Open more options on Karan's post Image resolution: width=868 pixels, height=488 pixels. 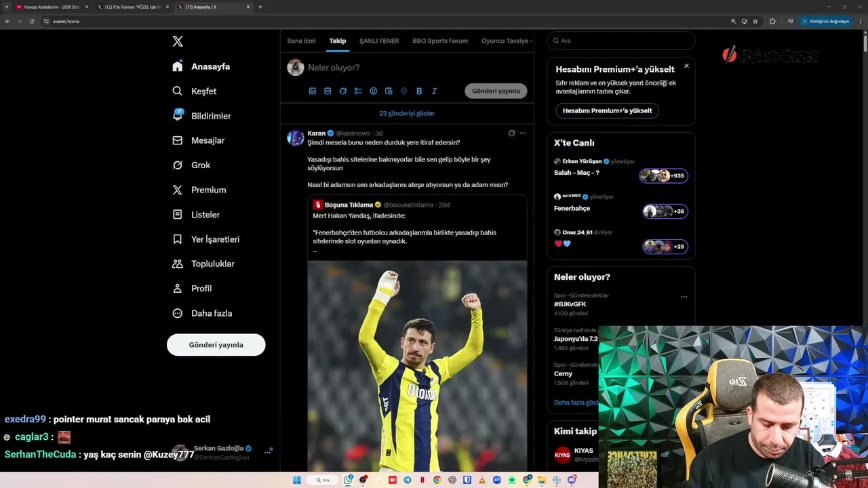pos(523,133)
